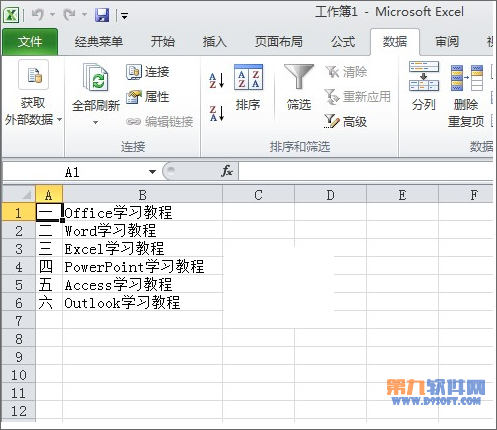Switch to 插入 tab
Screen dimensions: 497x430
point(214,42)
